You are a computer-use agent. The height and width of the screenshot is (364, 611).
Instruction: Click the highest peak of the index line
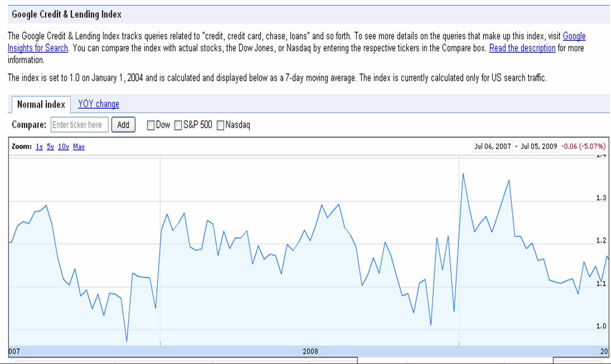[x=463, y=174]
